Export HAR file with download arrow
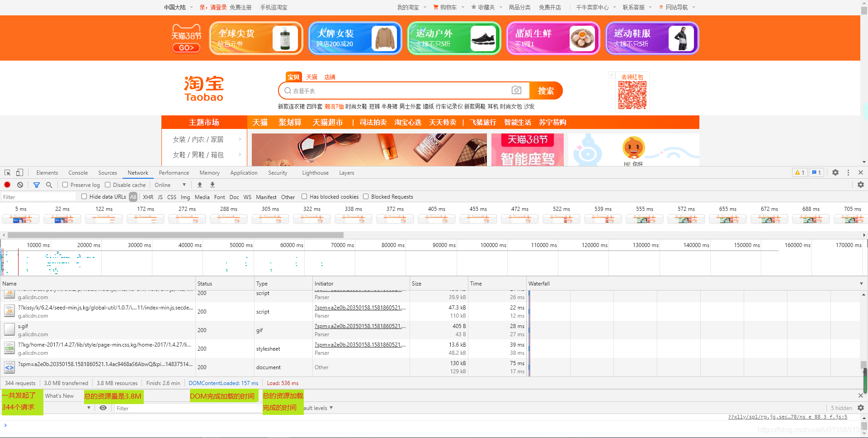 point(212,185)
